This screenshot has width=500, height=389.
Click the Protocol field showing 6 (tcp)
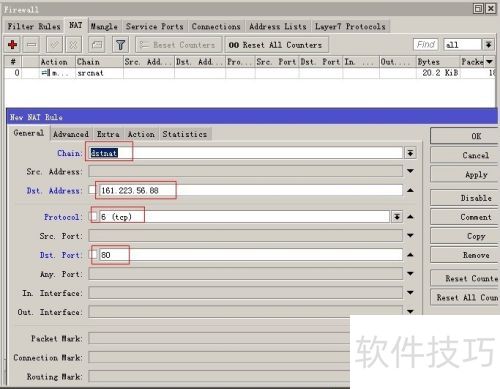(x=244, y=217)
